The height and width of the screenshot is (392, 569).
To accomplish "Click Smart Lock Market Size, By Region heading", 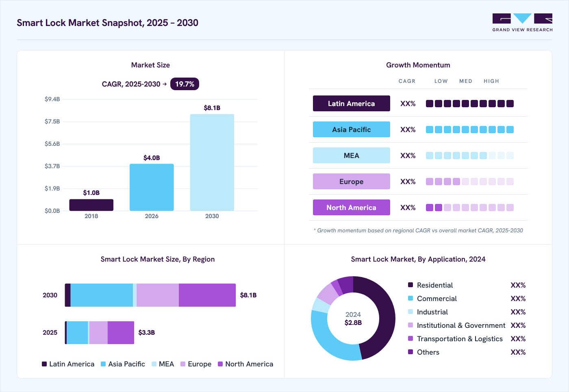I will tap(158, 259).
